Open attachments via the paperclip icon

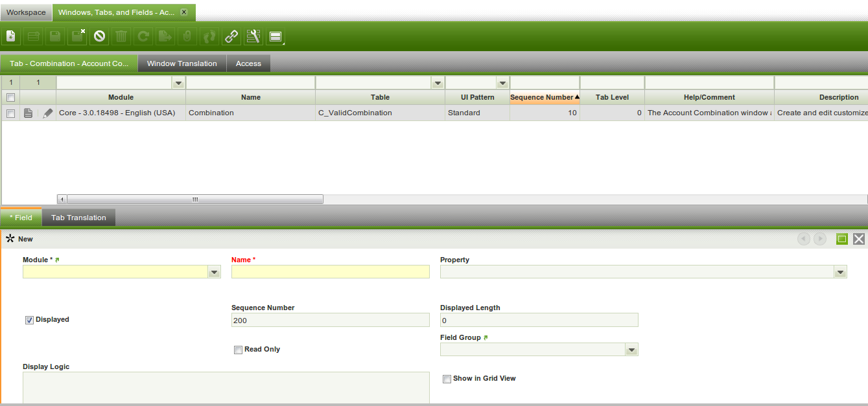187,36
